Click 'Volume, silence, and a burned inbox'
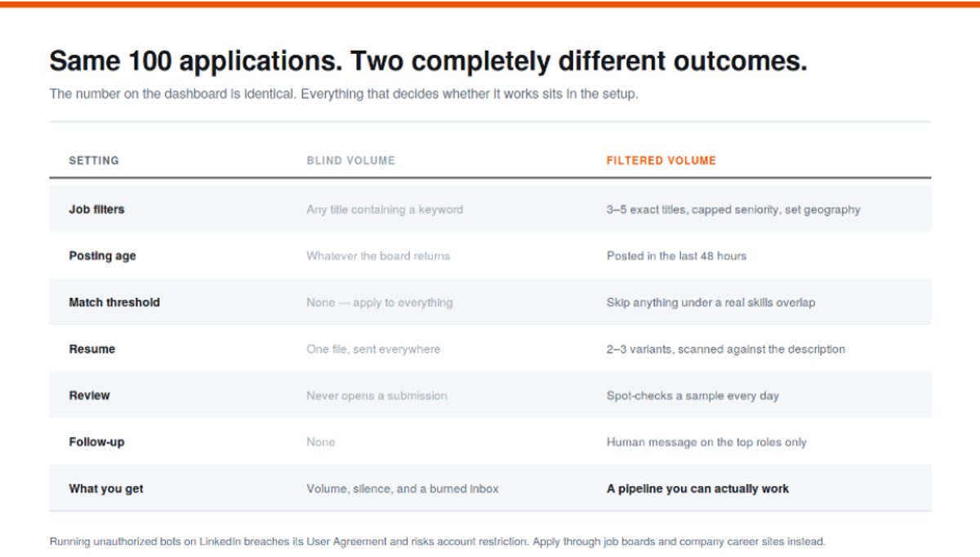Image resolution: width=980 pixels, height=557 pixels. pyautogui.click(x=403, y=488)
